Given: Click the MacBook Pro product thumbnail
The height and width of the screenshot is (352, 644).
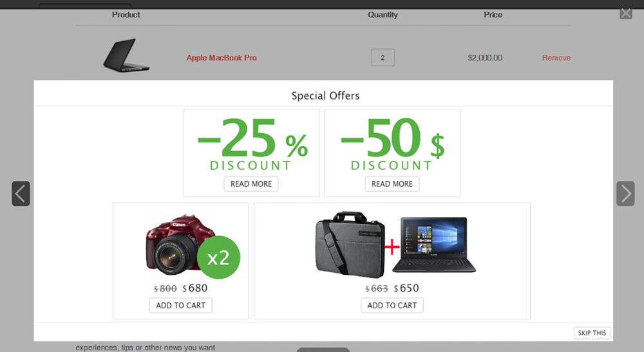Looking at the screenshot, I should point(126,55).
